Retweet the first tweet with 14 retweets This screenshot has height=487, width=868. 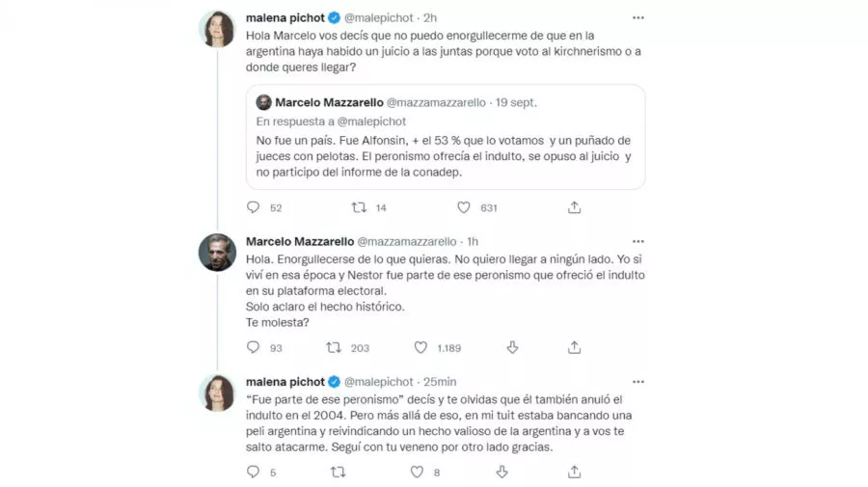(359, 207)
